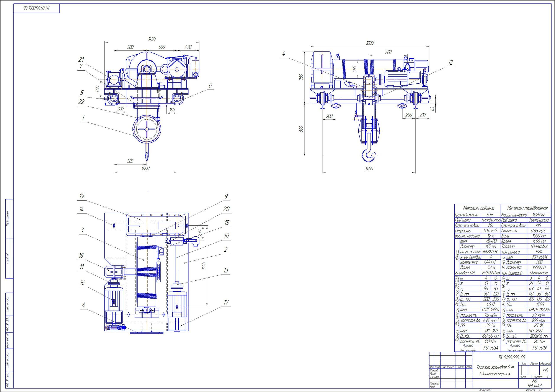Image resolution: width=555 pixels, height=392 pixels.
Task: Select part callout number 12 on side view
Action: [450, 63]
